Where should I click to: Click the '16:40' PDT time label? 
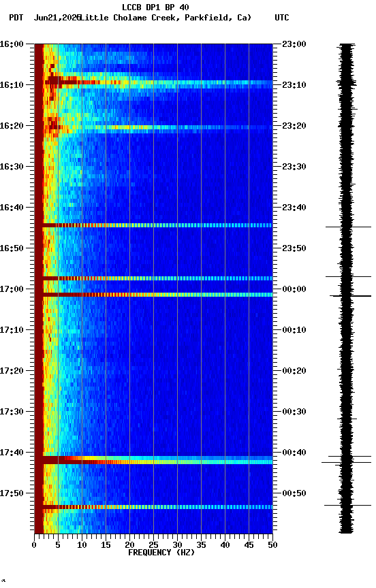point(12,208)
